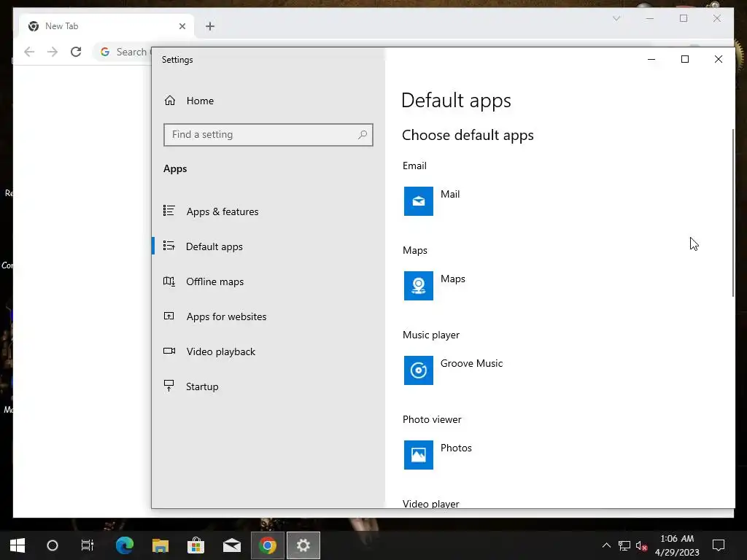Image resolution: width=747 pixels, height=560 pixels.
Task: Open Cortana search circle on taskbar
Action: 53,545
